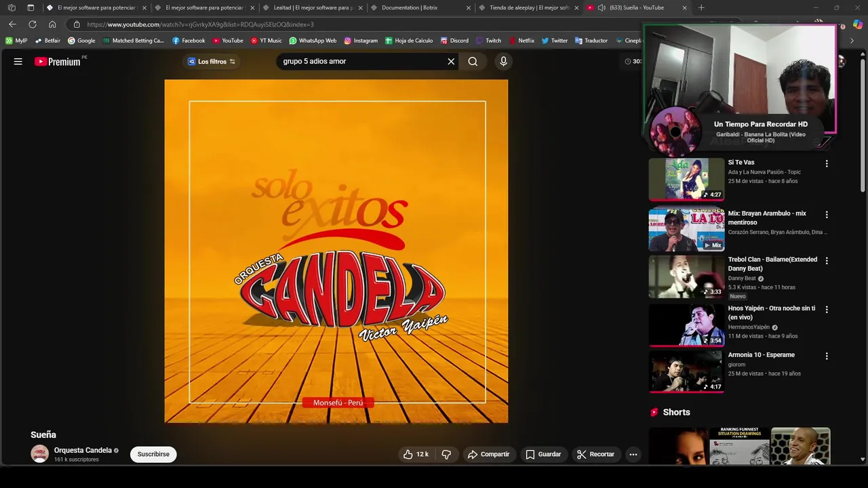Switch to the (633) Sueña - YouTube tab
The width and height of the screenshot is (868, 488).
637,7
